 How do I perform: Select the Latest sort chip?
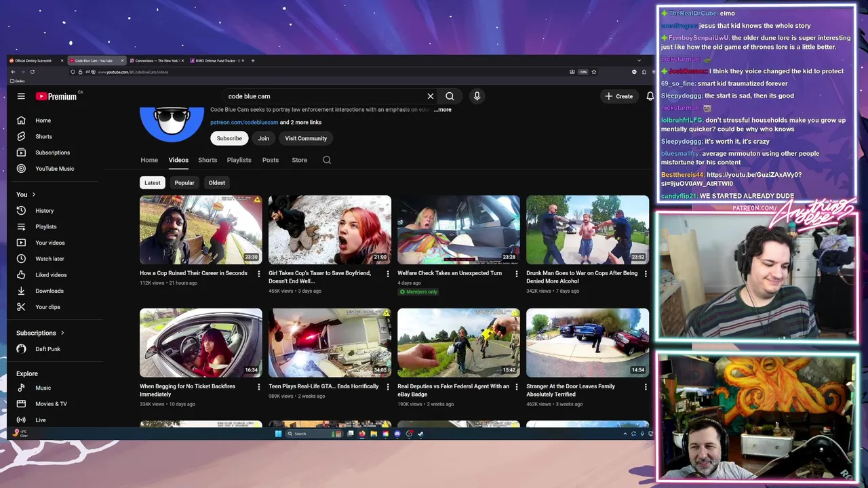pos(153,182)
